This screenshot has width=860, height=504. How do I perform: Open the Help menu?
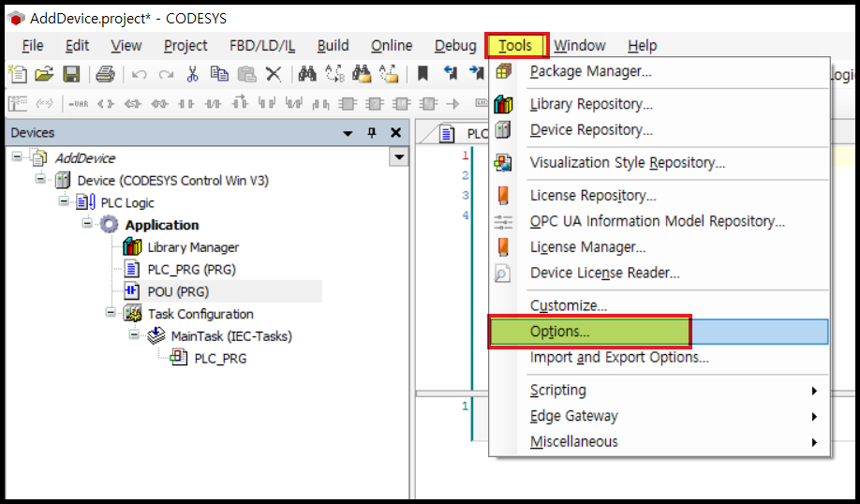coord(643,46)
